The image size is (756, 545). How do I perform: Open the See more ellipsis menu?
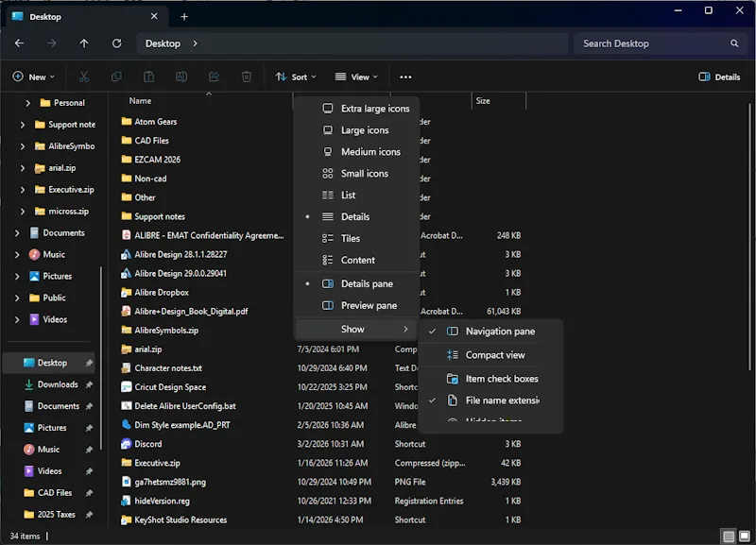[405, 77]
